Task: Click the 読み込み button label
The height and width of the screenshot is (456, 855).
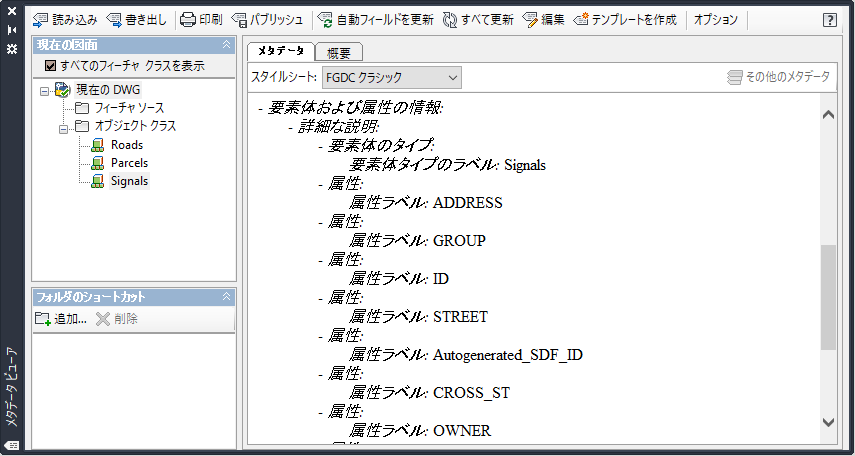Action: click(x=75, y=20)
